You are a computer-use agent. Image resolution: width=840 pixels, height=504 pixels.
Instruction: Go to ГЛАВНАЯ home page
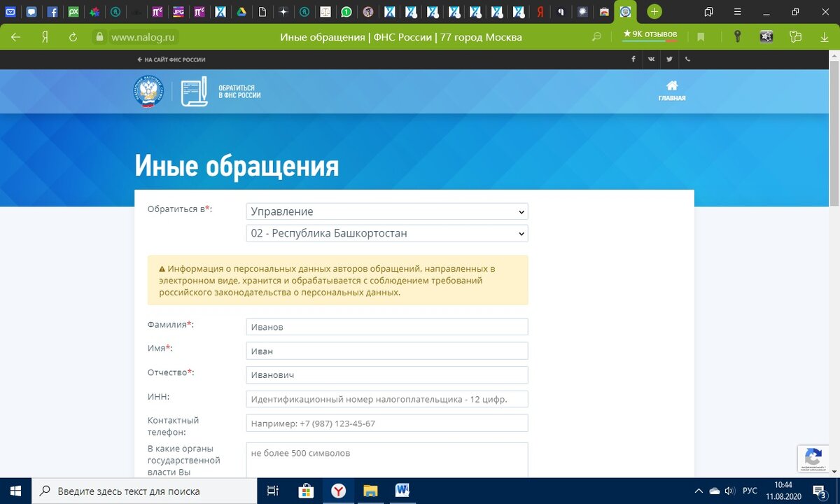(672, 91)
